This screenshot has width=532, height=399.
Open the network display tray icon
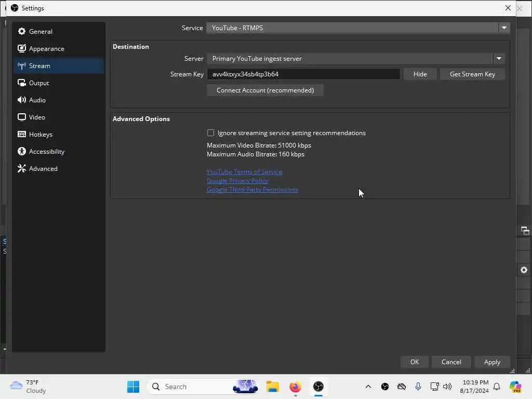[434, 387]
